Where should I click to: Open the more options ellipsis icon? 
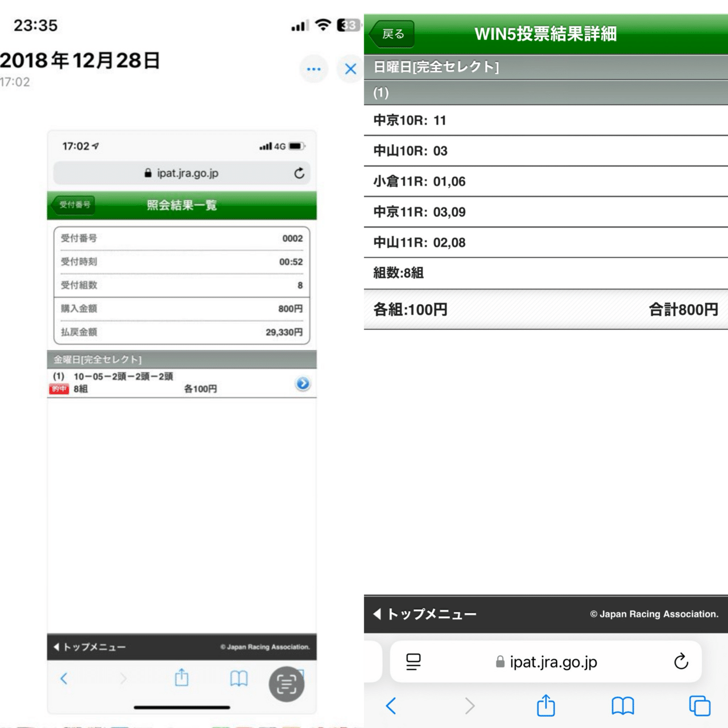coord(314,69)
